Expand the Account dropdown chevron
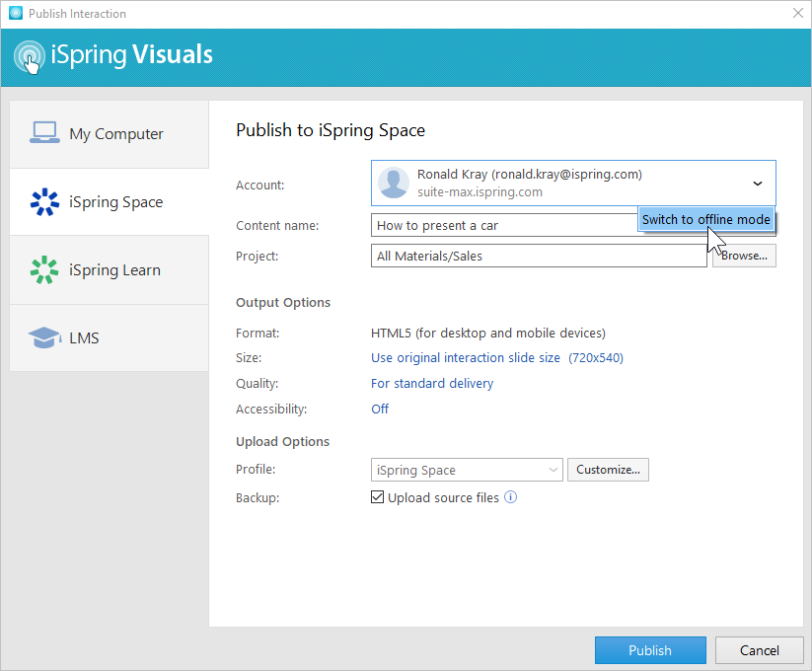The image size is (812, 671). (x=758, y=184)
